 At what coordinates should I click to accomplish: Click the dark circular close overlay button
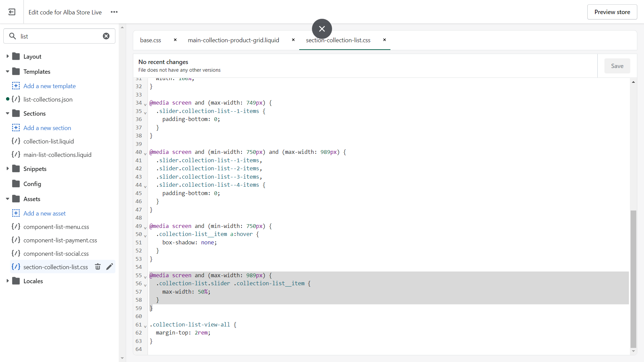pos(322,29)
